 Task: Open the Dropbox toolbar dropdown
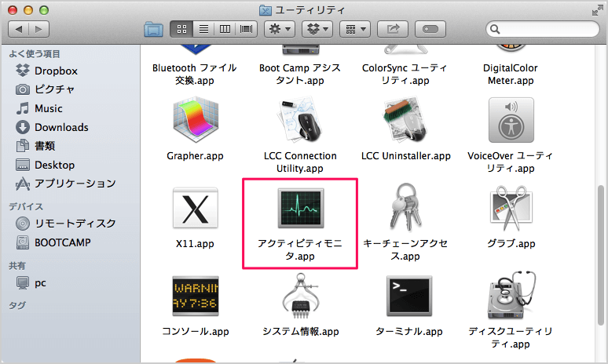[317, 29]
